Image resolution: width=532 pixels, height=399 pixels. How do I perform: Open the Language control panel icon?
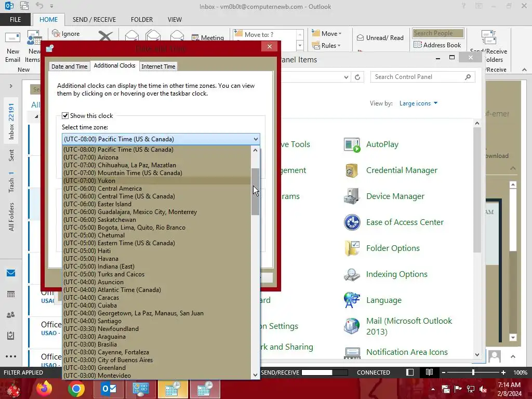pos(352,300)
